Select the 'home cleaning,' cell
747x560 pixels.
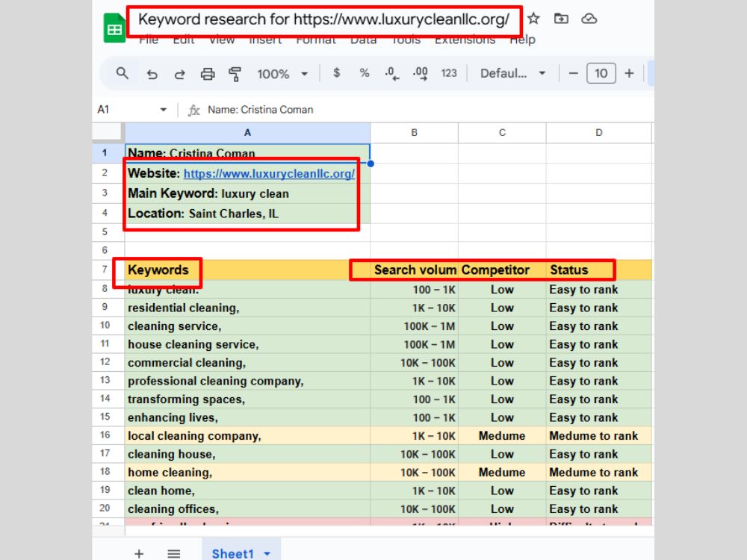point(247,473)
